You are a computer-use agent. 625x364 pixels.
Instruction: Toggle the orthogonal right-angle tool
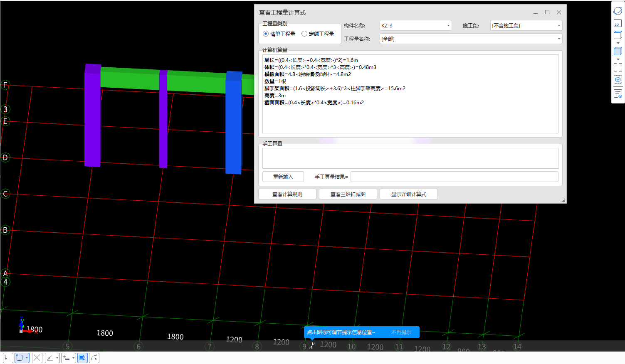(x=8, y=358)
